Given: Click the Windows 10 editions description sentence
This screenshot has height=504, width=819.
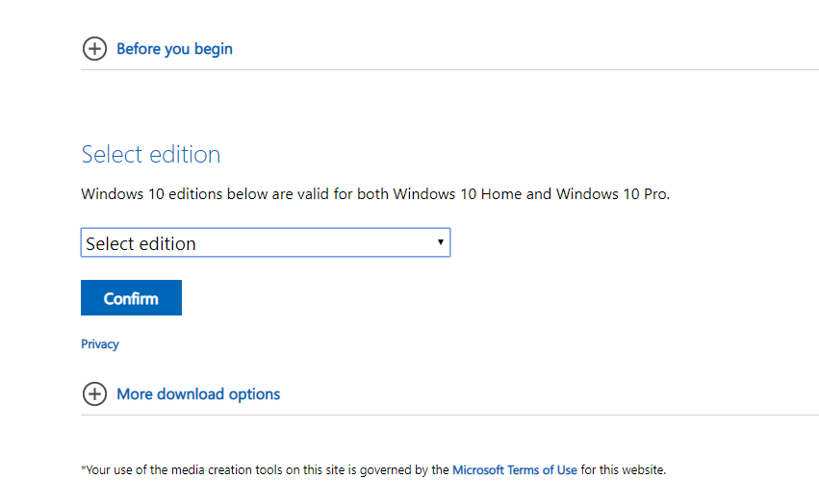Looking at the screenshot, I should coord(375,193).
